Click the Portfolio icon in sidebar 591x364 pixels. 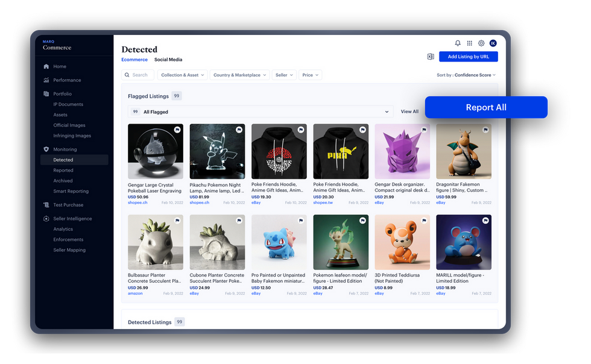click(x=46, y=93)
